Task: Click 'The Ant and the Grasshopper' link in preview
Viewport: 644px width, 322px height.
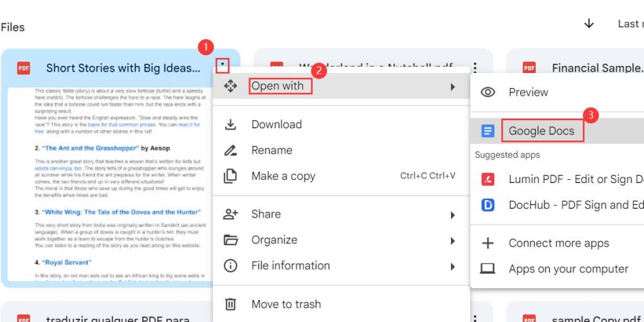Action: 89,148
